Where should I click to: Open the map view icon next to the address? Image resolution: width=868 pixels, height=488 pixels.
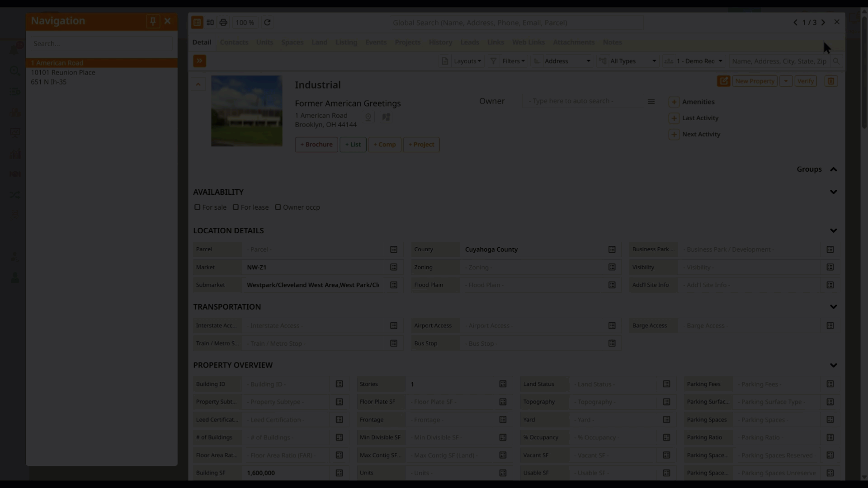coord(386,117)
